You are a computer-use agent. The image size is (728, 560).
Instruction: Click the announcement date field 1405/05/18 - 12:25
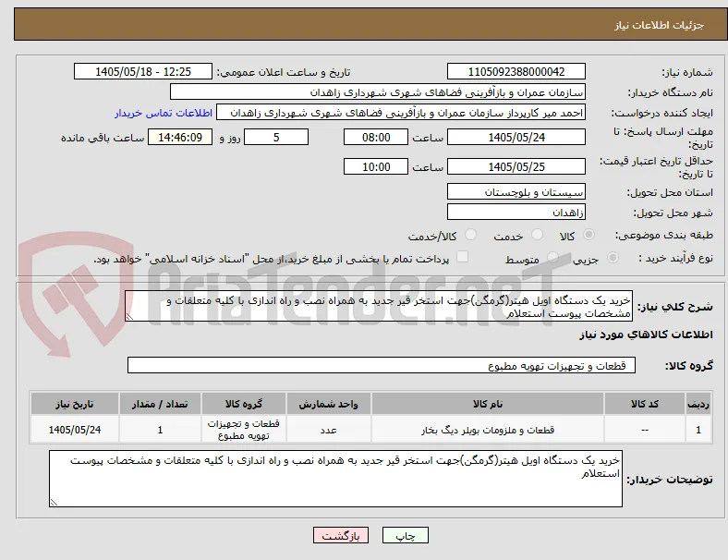coord(143,71)
